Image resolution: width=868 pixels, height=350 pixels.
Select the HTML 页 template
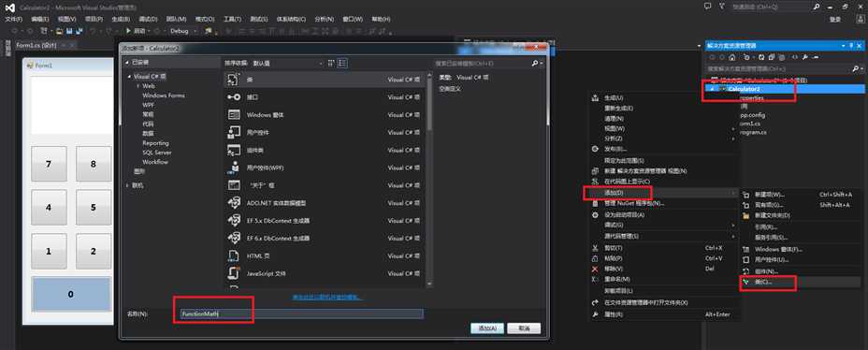coord(325,255)
